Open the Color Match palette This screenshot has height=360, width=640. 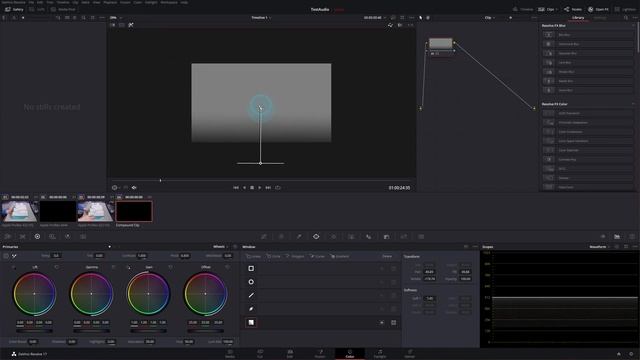tap(22, 236)
